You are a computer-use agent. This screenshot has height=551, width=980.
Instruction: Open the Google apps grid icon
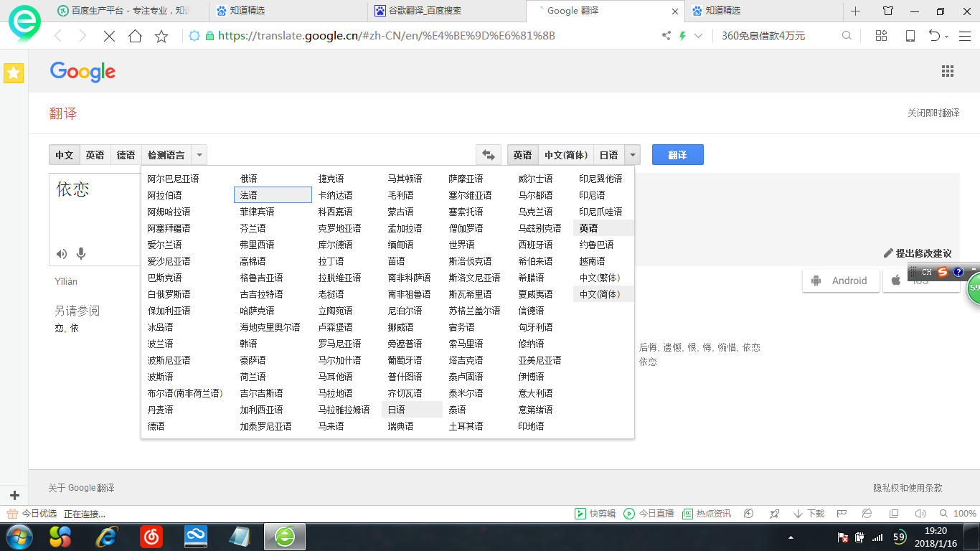pyautogui.click(x=948, y=71)
